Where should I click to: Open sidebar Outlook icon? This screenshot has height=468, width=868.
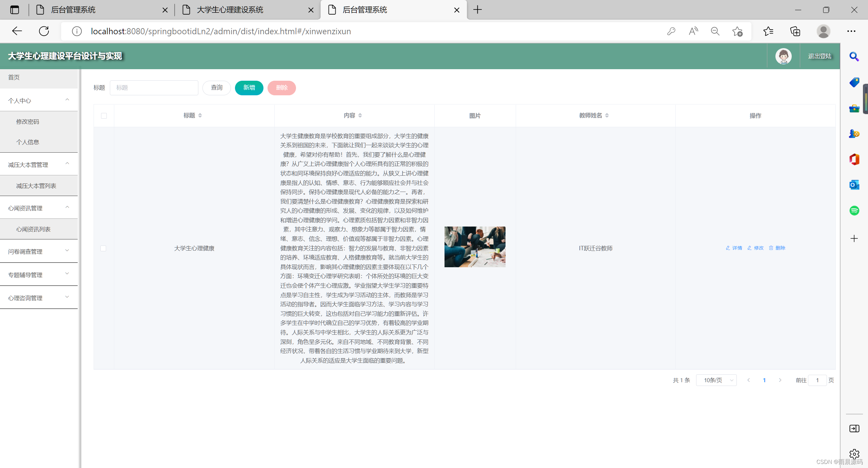click(854, 185)
